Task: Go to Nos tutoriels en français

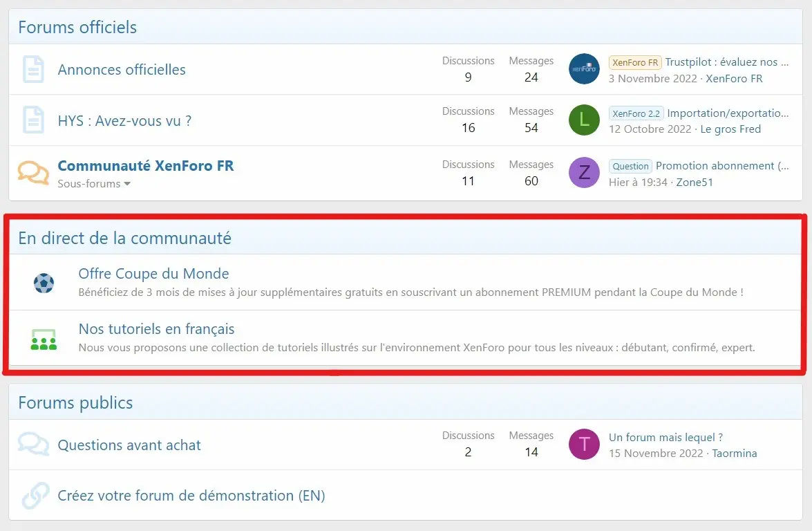Action: pos(156,329)
